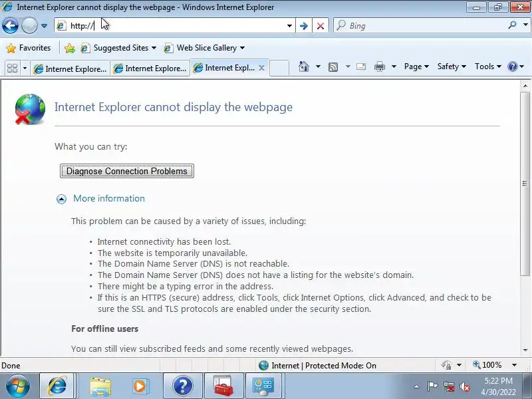Click the vertical scrollbar thumb

525,184
